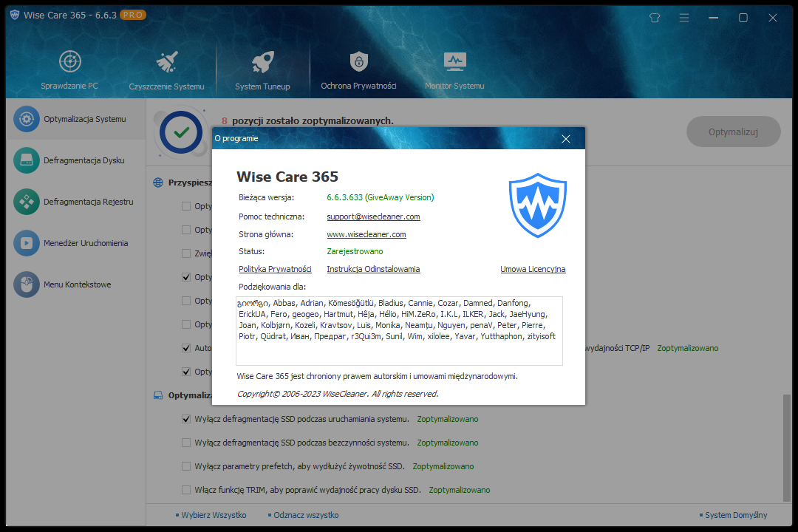Click the main list vertical scrollbar
Image resolution: width=798 pixels, height=532 pixels.
[787, 448]
